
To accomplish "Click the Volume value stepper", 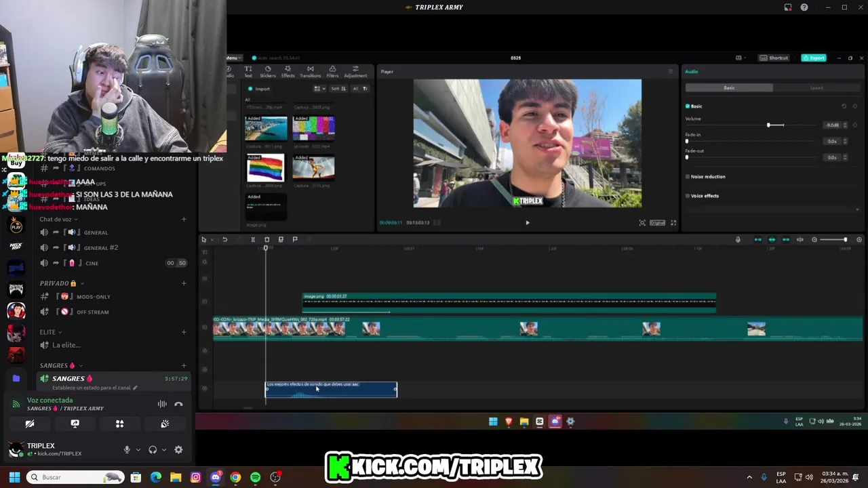I will coord(845,125).
